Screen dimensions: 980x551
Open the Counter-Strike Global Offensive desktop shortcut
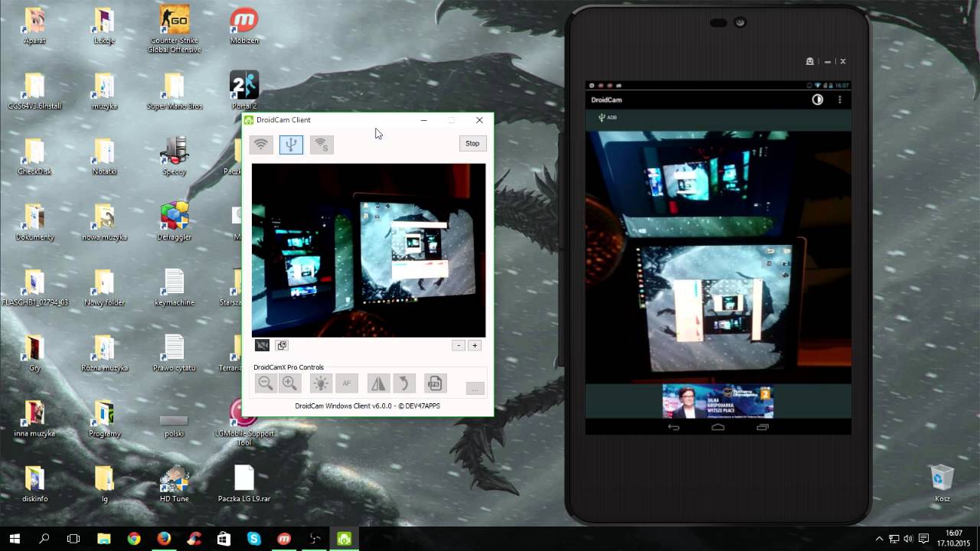[175, 31]
